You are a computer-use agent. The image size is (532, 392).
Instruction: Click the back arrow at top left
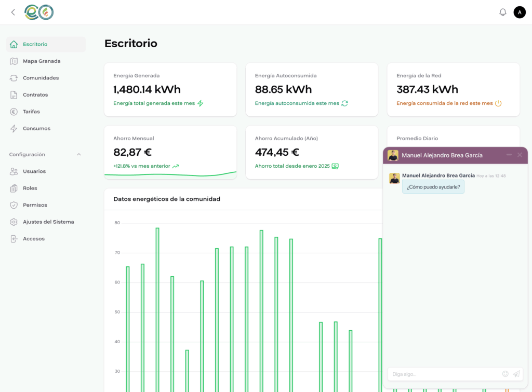click(x=12, y=12)
